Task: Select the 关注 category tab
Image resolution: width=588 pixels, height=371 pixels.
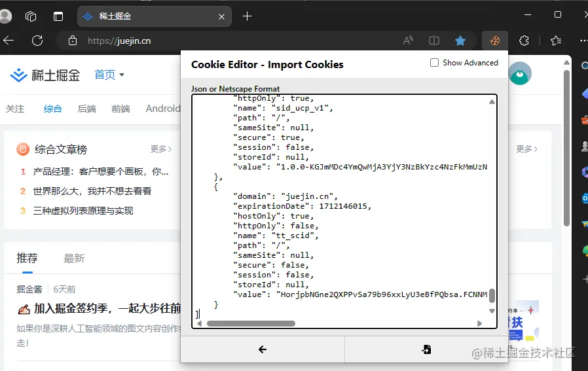Action: [x=15, y=109]
